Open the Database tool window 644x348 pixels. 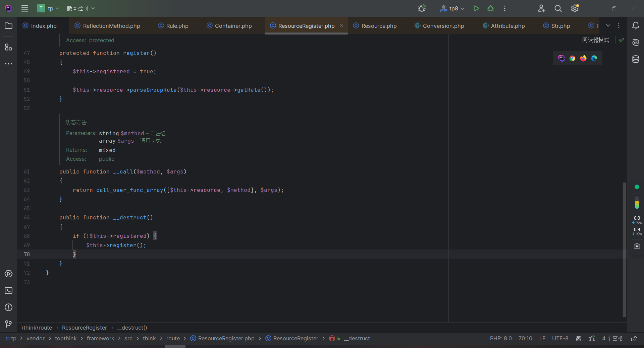coord(636,59)
